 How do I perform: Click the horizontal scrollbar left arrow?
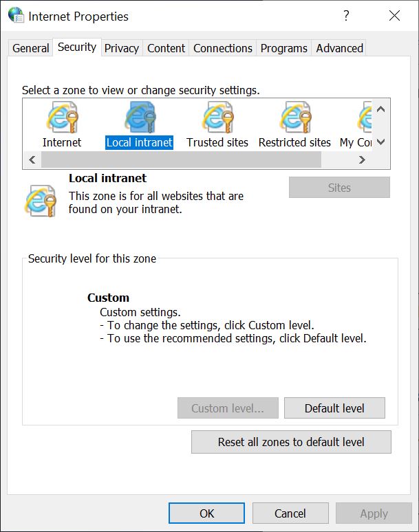[x=32, y=159]
